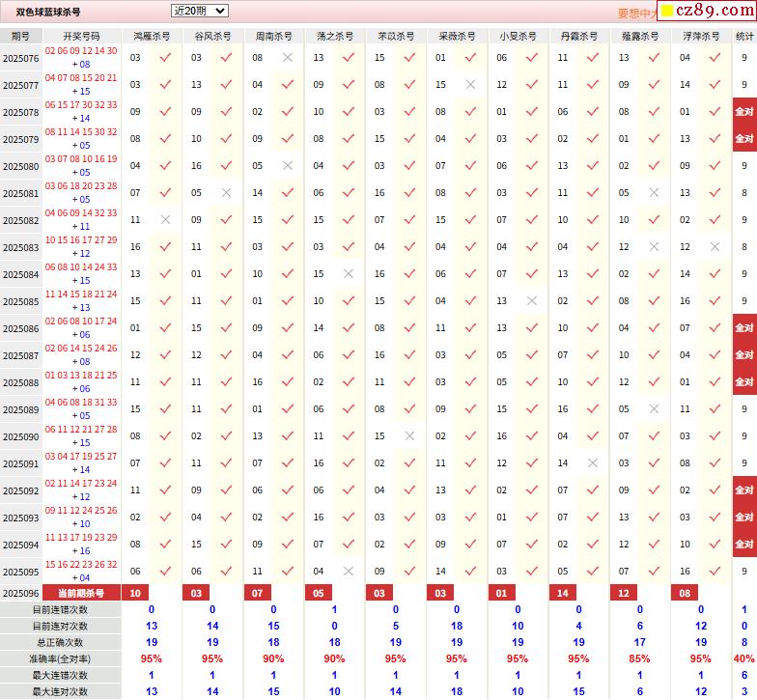Click the 准确率(全对率) row label
This screenshot has width=757, height=700.
(60, 658)
